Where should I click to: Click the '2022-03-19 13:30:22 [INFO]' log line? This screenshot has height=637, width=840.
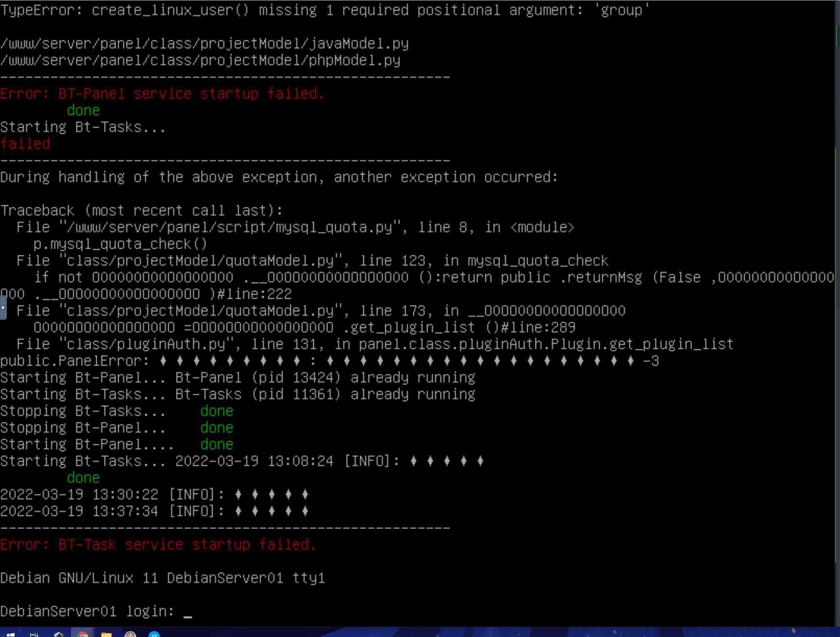(x=155, y=494)
